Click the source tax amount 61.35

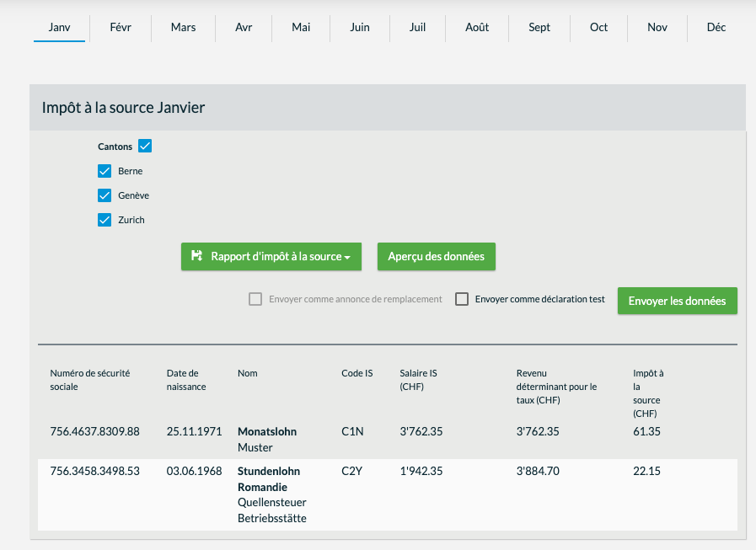(647, 431)
